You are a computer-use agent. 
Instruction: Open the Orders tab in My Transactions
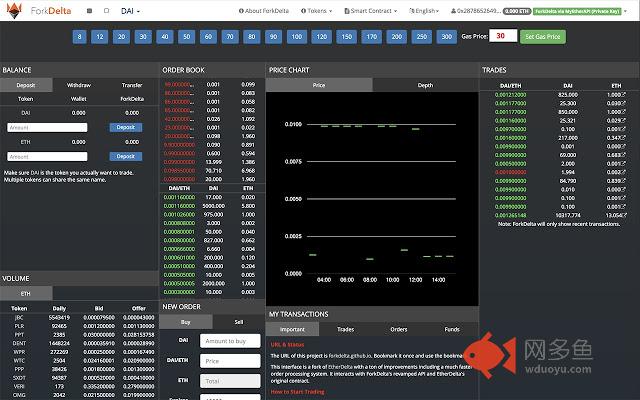tap(399, 329)
